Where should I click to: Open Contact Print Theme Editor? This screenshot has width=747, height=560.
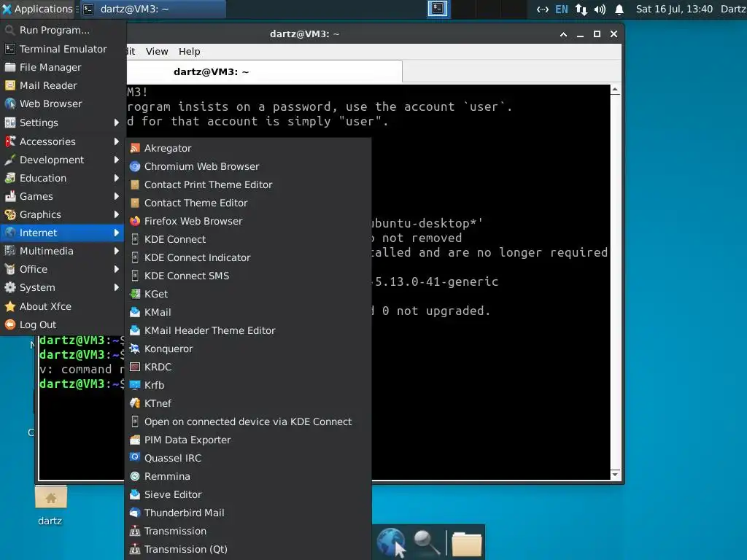[x=248, y=184]
